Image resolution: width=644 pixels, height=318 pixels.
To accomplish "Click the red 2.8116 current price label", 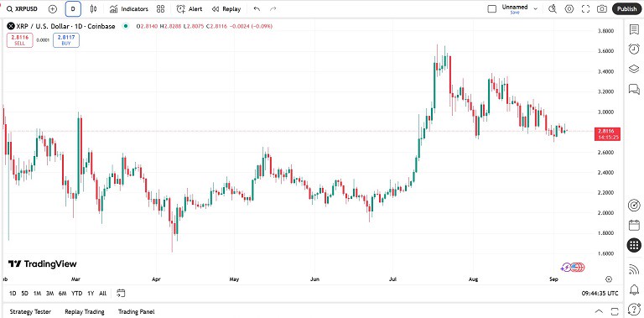I will (x=607, y=134).
